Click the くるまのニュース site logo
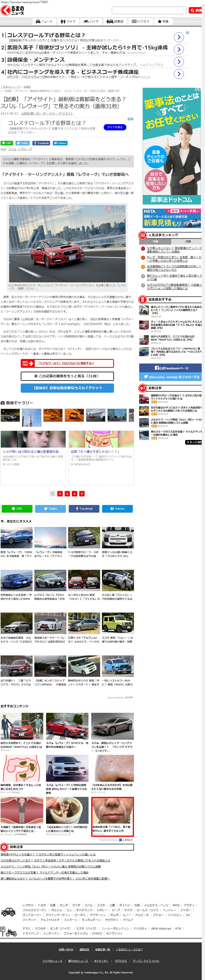Screen dimensions: 205x980 (13, 11)
